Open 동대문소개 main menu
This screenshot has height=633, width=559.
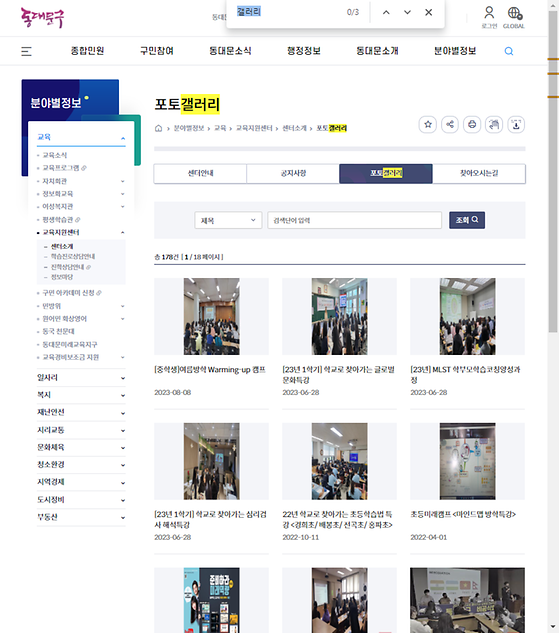377,51
